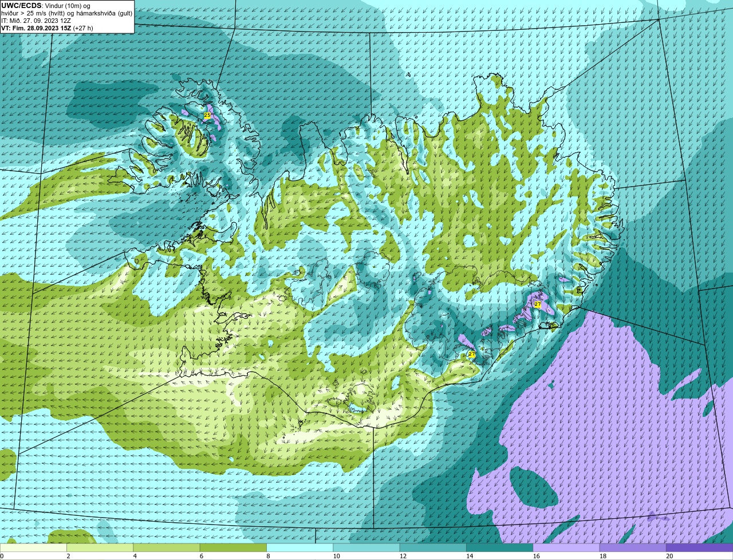This screenshot has width=733, height=560.
Task: Pick the 16–18 m/s light purple swatch
Action: click(x=566, y=548)
